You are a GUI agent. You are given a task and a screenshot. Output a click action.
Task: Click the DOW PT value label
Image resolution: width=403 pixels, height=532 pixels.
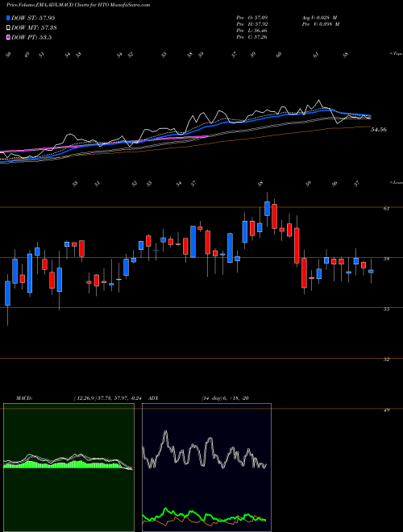click(x=31, y=37)
